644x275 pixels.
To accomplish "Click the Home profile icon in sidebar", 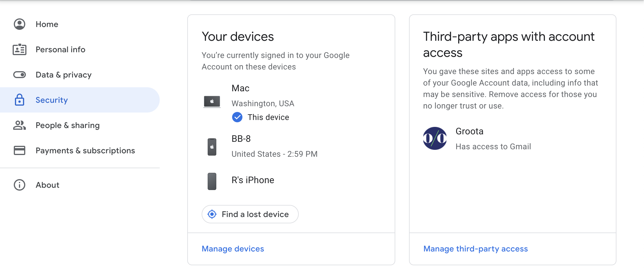I will [20, 24].
